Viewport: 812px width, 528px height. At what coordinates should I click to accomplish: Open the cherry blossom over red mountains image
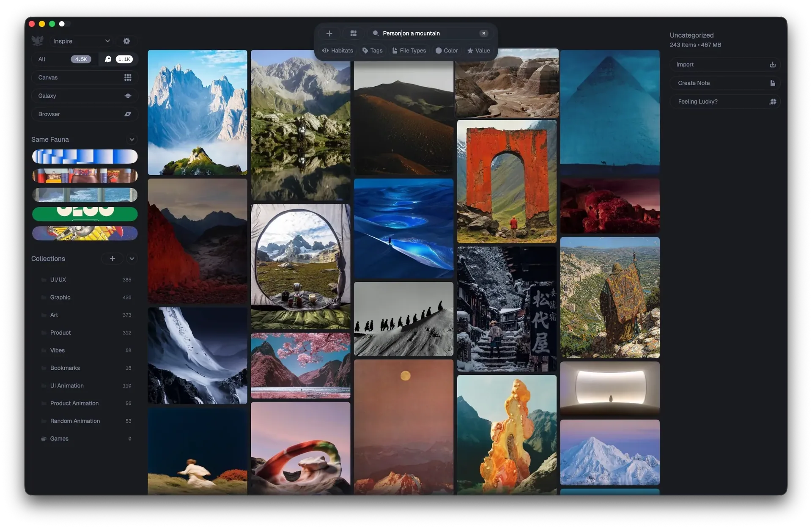[x=301, y=366]
